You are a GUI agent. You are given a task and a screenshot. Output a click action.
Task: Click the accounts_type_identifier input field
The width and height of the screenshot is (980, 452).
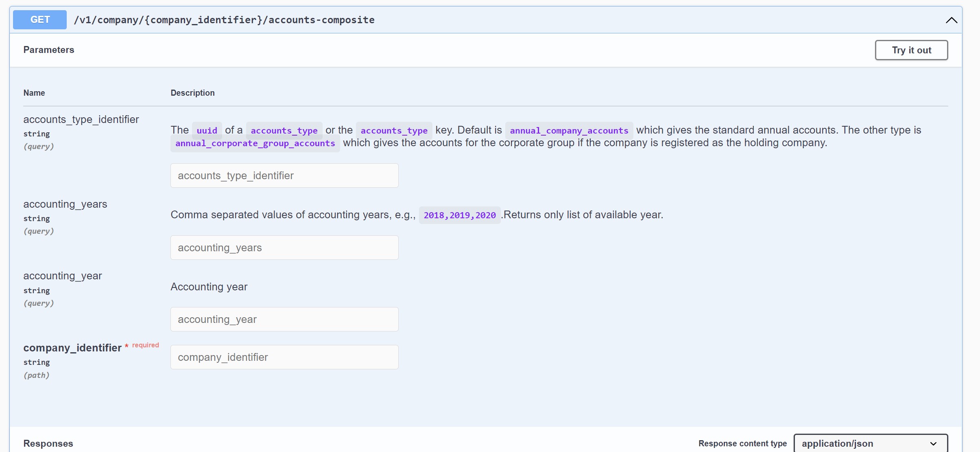[284, 176]
